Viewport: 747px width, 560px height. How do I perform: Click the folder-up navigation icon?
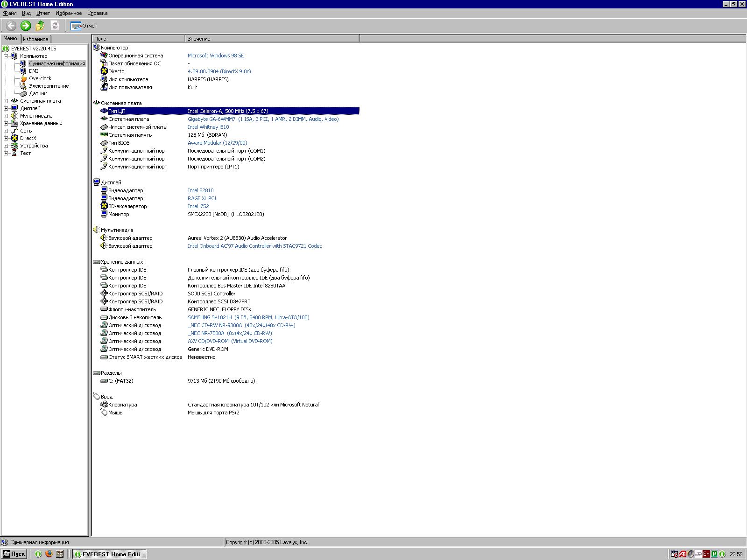[39, 26]
